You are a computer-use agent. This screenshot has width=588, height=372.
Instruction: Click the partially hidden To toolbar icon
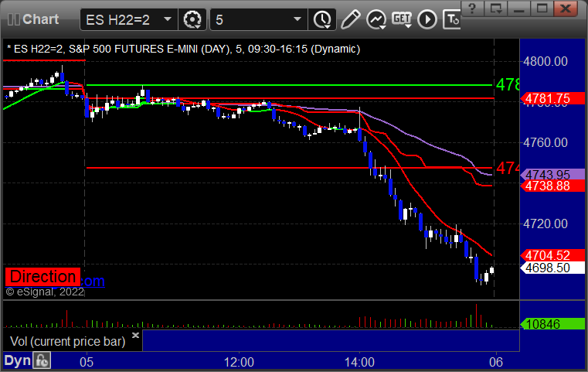[451, 19]
